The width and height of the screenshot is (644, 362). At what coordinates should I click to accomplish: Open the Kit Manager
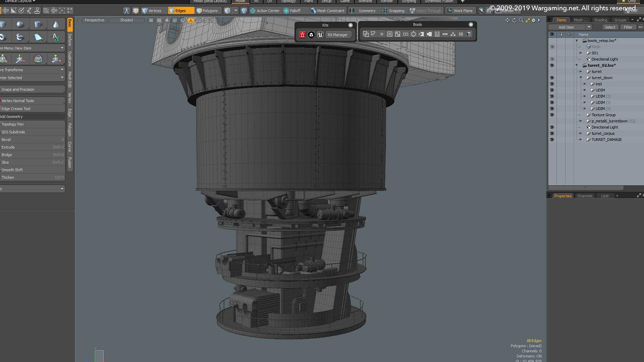(338, 35)
